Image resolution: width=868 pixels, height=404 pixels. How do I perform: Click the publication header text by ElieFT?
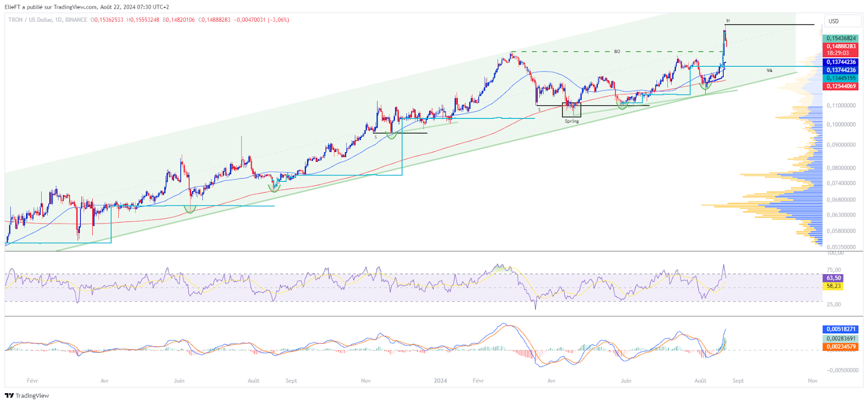[x=87, y=7]
